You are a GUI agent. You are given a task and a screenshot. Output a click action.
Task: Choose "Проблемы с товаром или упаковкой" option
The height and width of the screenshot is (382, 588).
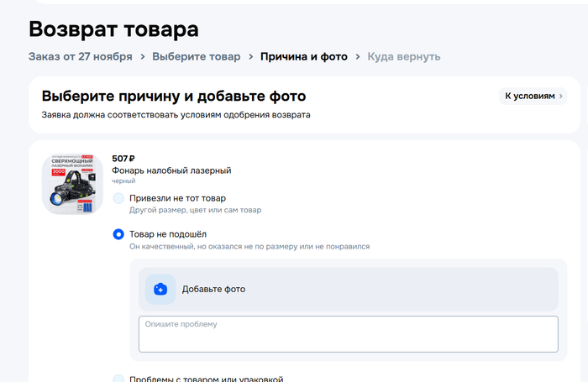(x=118, y=379)
